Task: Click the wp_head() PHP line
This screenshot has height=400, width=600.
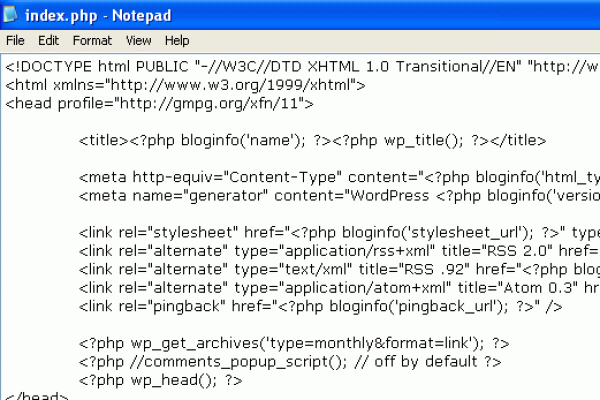Action: tap(160, 379)
